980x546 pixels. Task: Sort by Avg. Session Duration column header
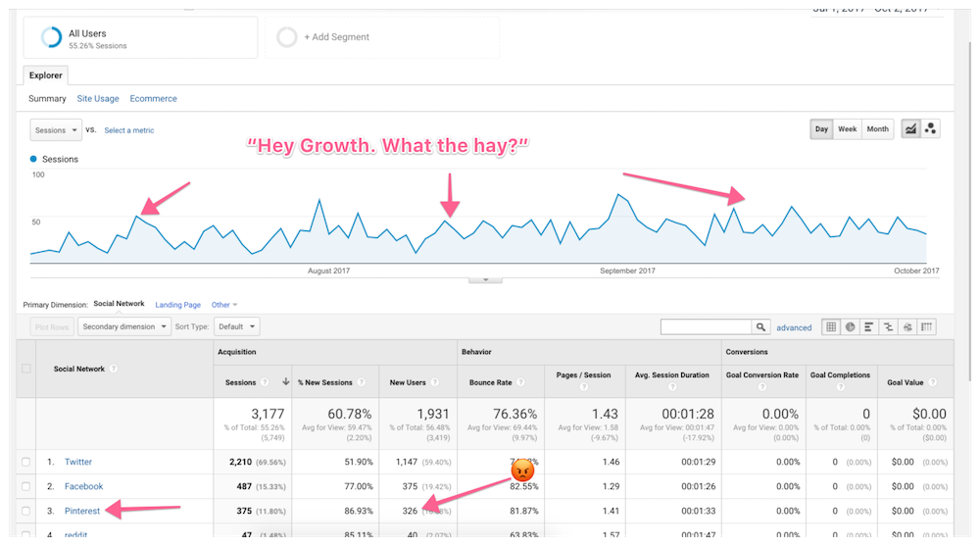tap(672, 374)
